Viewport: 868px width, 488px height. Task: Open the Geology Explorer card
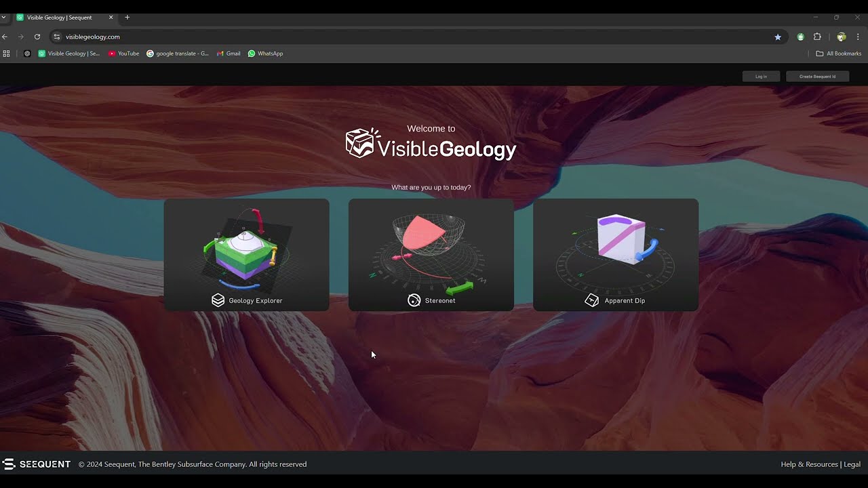click(x=247, y=255)
